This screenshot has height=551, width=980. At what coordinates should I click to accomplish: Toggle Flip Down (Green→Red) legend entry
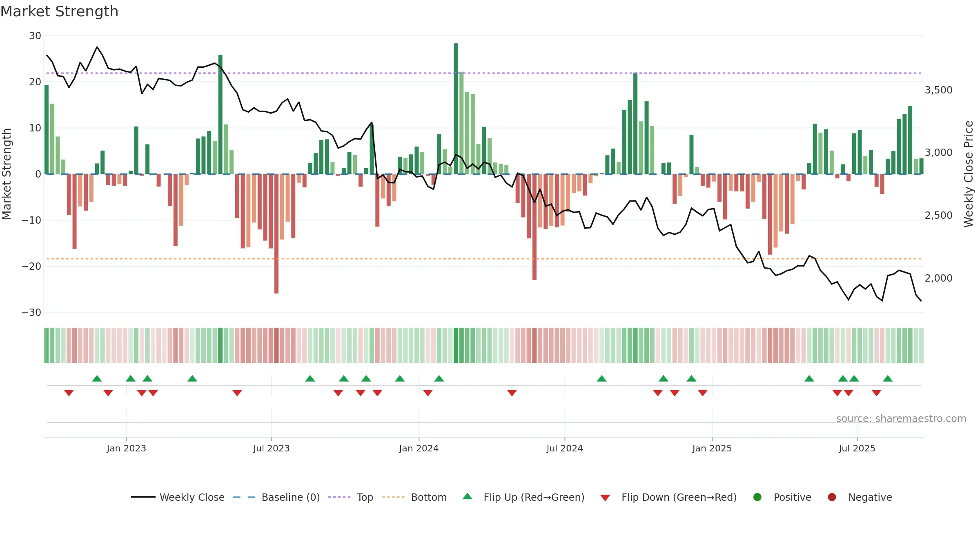tap(668, 497)
